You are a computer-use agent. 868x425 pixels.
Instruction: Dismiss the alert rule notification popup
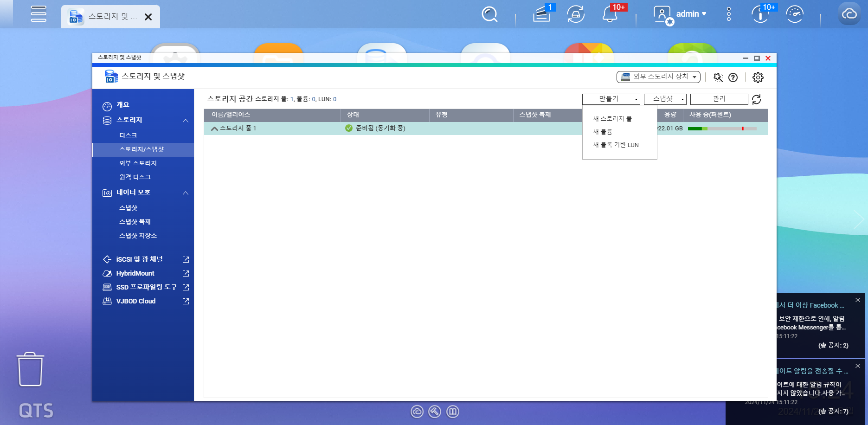tap(858, 366)
